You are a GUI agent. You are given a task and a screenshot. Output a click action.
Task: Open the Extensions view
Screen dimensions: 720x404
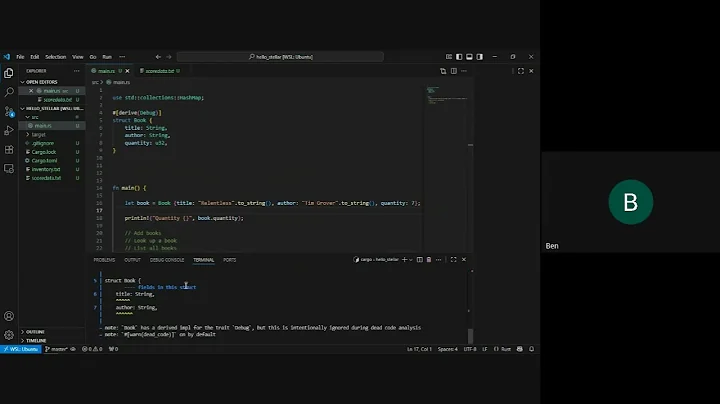point(9,150)
